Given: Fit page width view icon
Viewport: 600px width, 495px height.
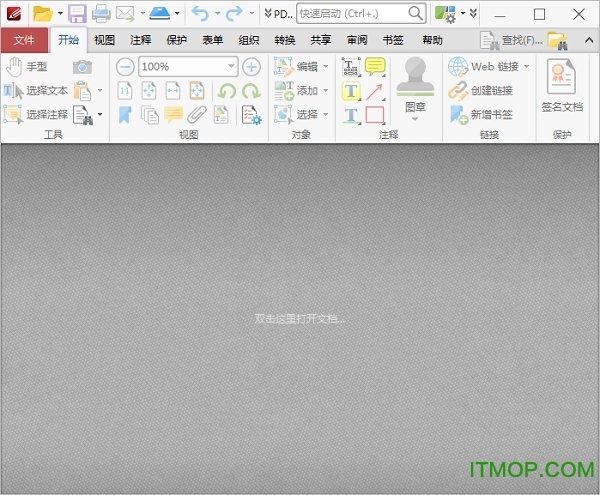Looking at the screenshot, I should (173, 91).
